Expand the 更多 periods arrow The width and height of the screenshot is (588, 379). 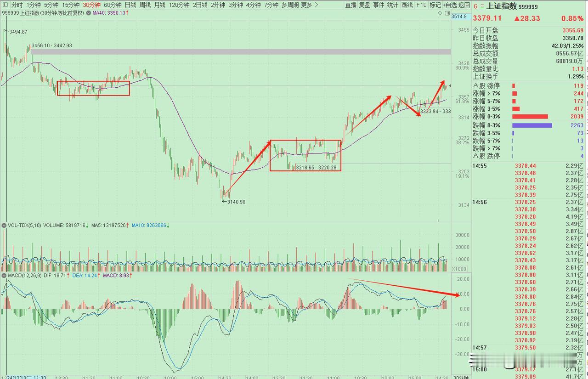click(x=316, y=5)
